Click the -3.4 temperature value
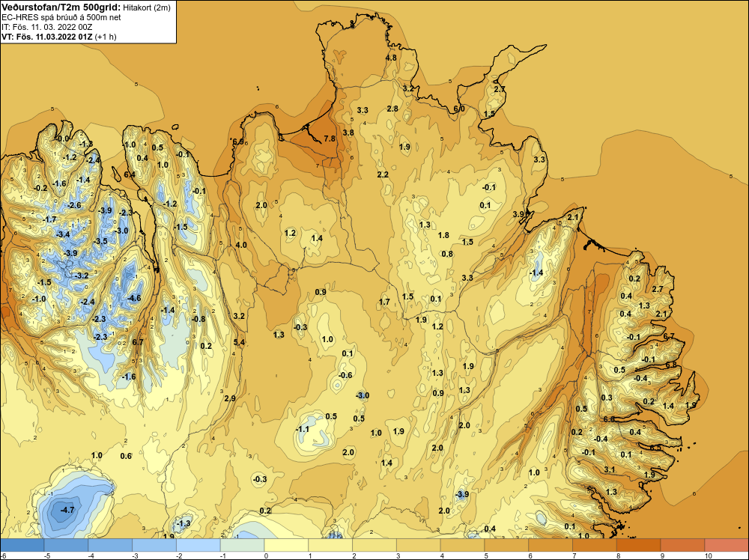This screenshot has height=560, width=749. point(63,234)
